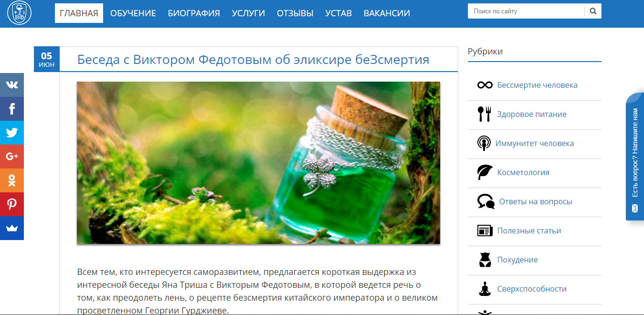The width and height of the screenshot is (644, 315).
Task: Open the Косметология category link
Action: pyautogui.click(x=523, y=173)
